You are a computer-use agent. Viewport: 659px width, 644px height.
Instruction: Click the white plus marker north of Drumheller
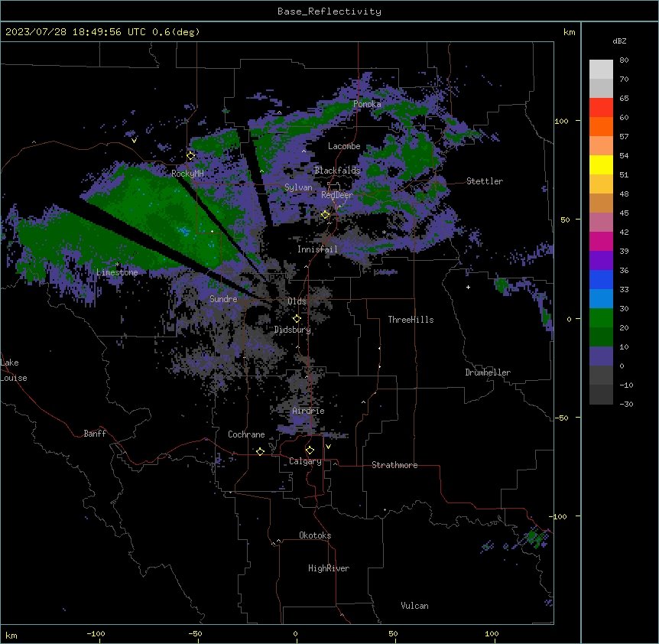point(468,287)
